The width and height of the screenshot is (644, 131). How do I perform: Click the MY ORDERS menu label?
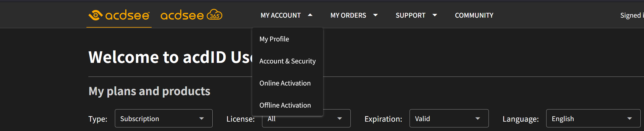(x=348, y=15)
